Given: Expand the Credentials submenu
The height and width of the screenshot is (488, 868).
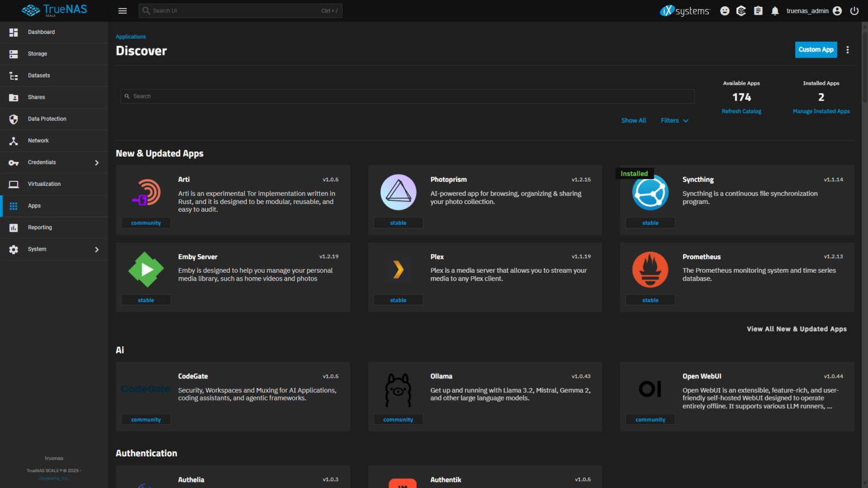Looking at the screenshot, I should [x=97, y=163].
